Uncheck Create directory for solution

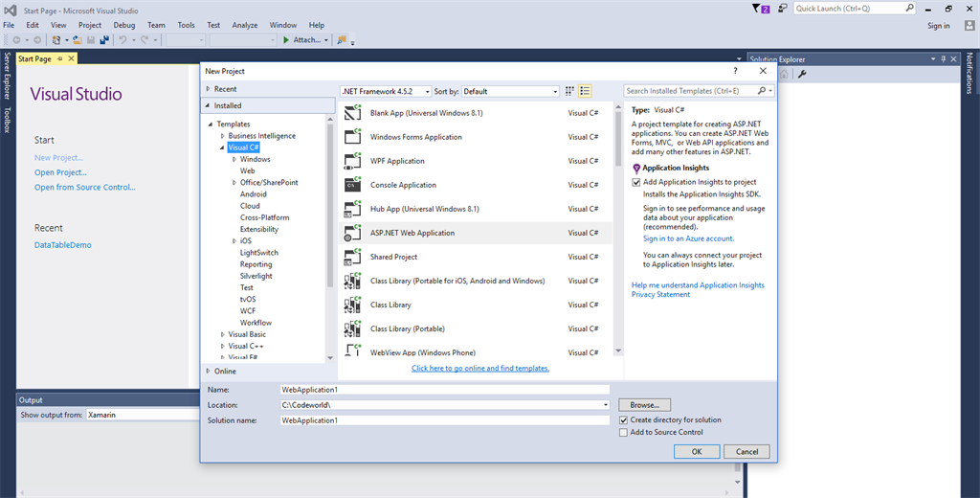tap(624, 419)
